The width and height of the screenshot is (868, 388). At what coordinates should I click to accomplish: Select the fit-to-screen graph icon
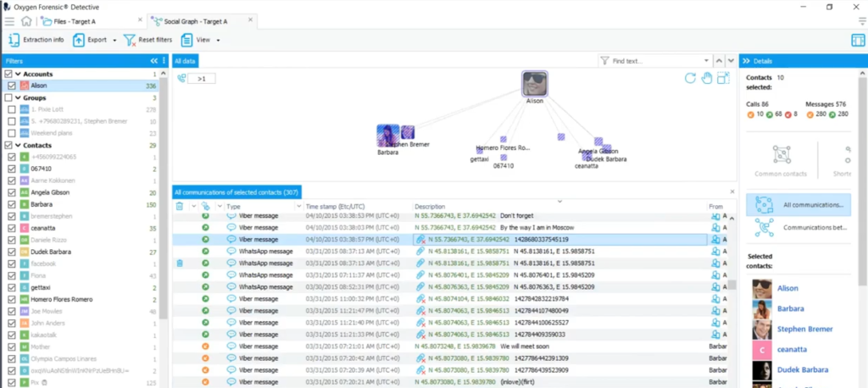click(723, 78)
